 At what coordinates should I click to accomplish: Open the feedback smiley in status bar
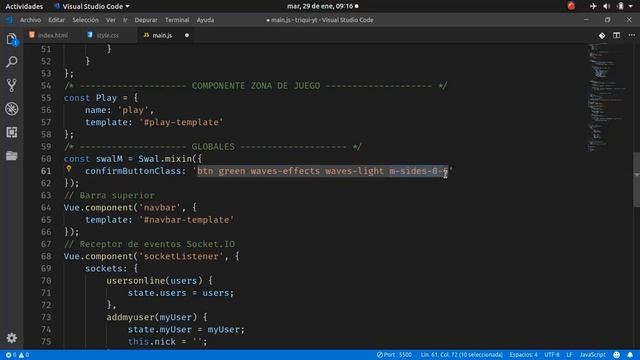click(617, 355)
